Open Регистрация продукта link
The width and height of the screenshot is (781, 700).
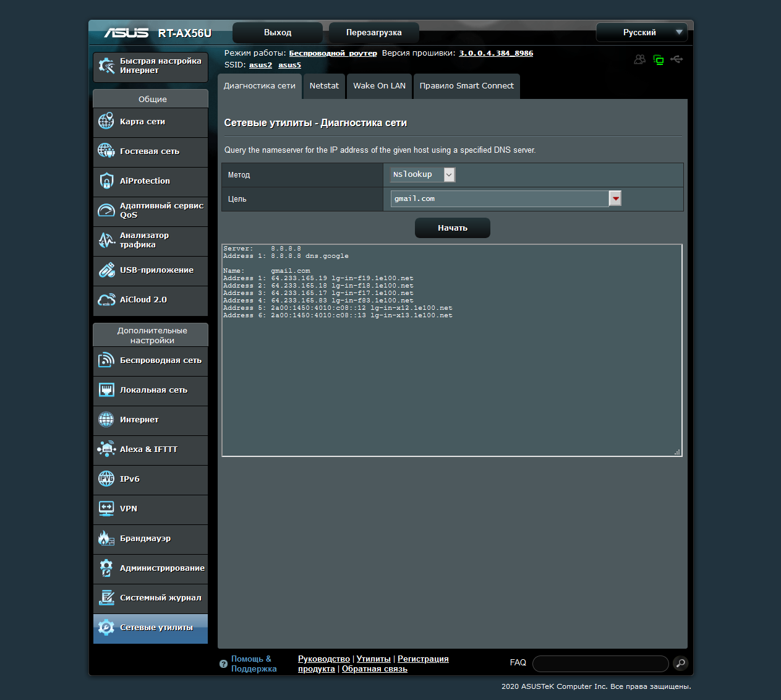[423, 659]
